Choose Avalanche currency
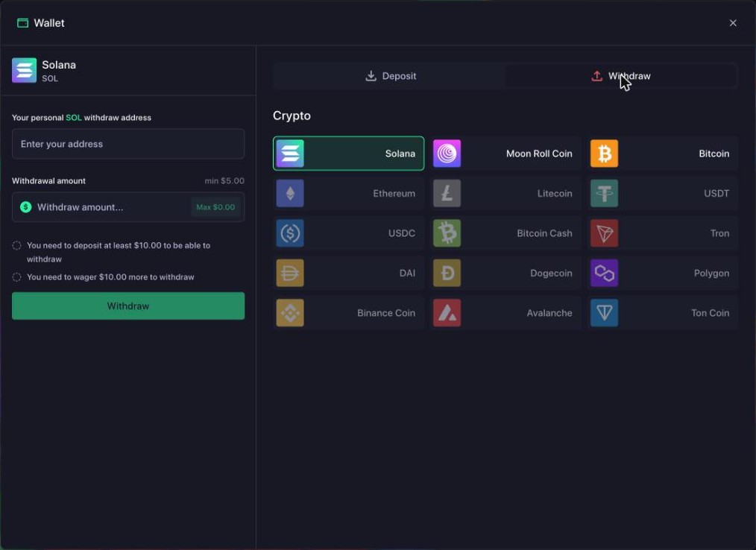 tap(505, 313)
